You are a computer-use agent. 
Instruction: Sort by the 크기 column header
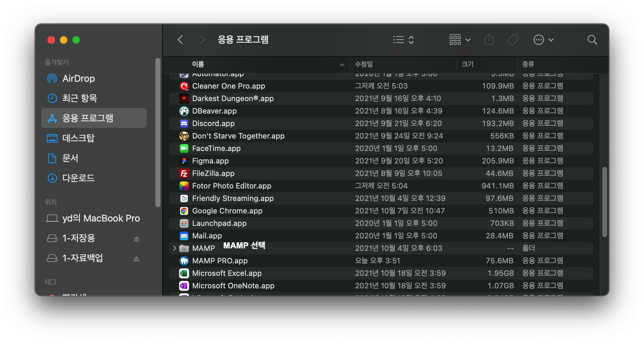coord(467,64)
